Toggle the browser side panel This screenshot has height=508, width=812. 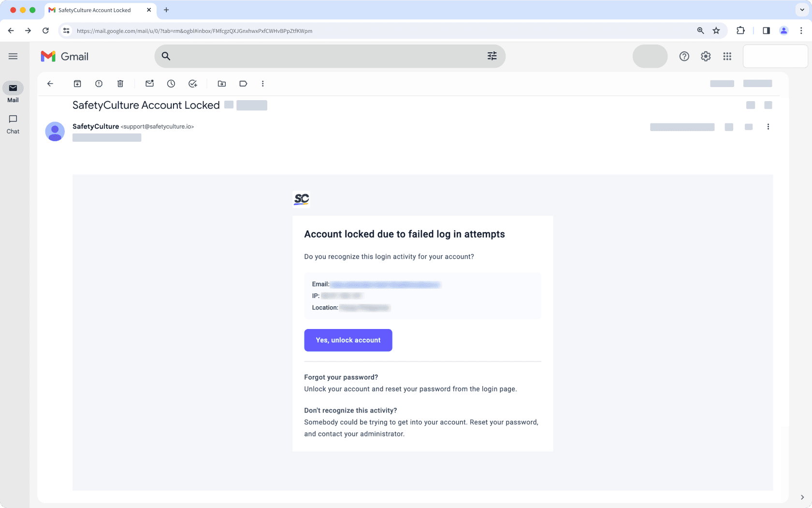point(766,30)
